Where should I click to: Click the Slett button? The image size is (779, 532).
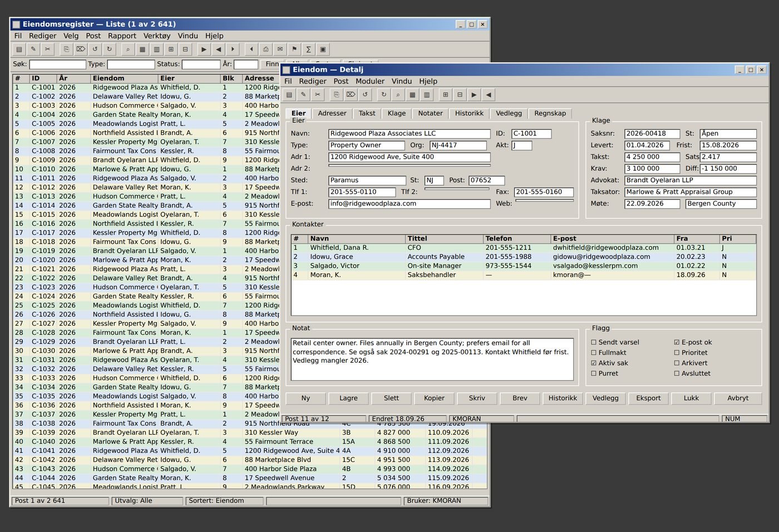point(391,398)
